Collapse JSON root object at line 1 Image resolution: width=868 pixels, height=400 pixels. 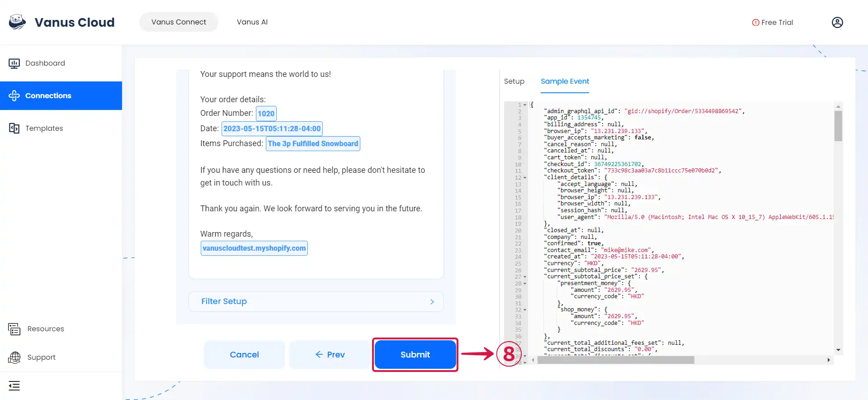click(525, 105)
